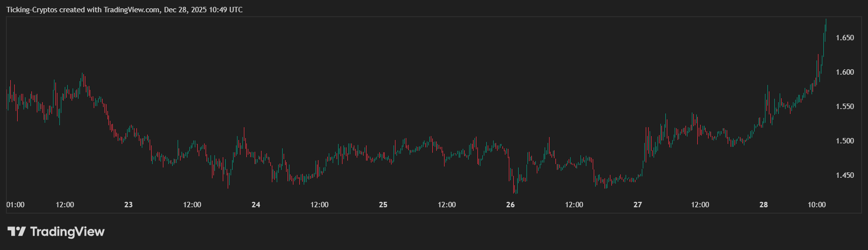Click 12:00 label between dates 25 and 26
The image size is (868, 250).
click(x=447, y=205)
